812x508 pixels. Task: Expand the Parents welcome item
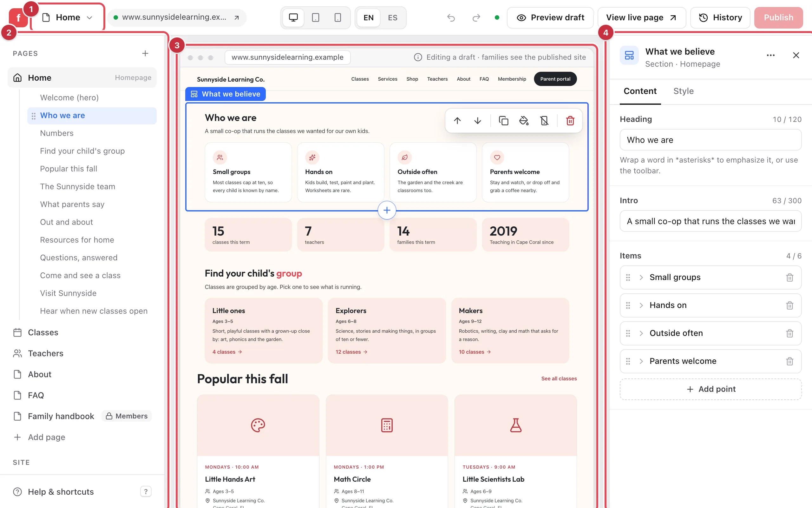641,361
